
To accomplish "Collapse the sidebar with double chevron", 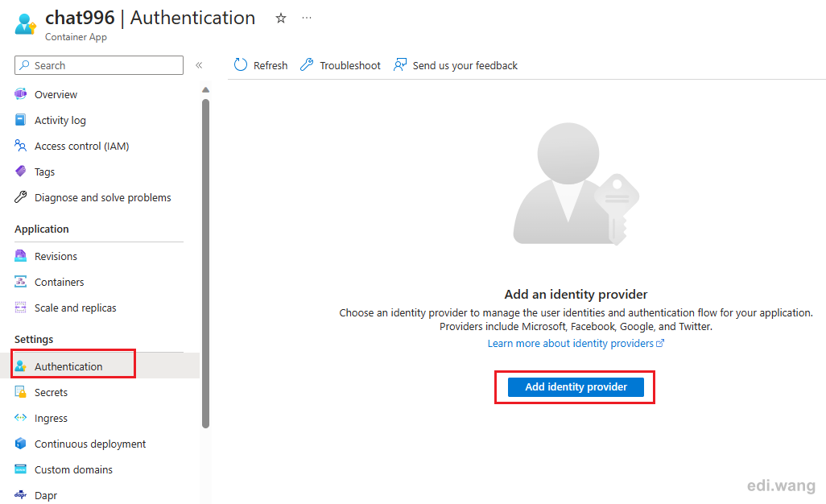I will [199, 65].
